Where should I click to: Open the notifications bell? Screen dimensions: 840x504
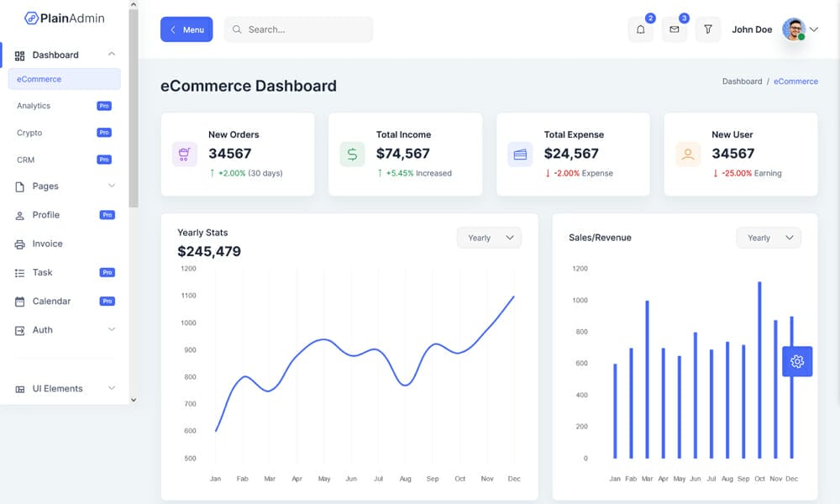[x=640, y=29]
